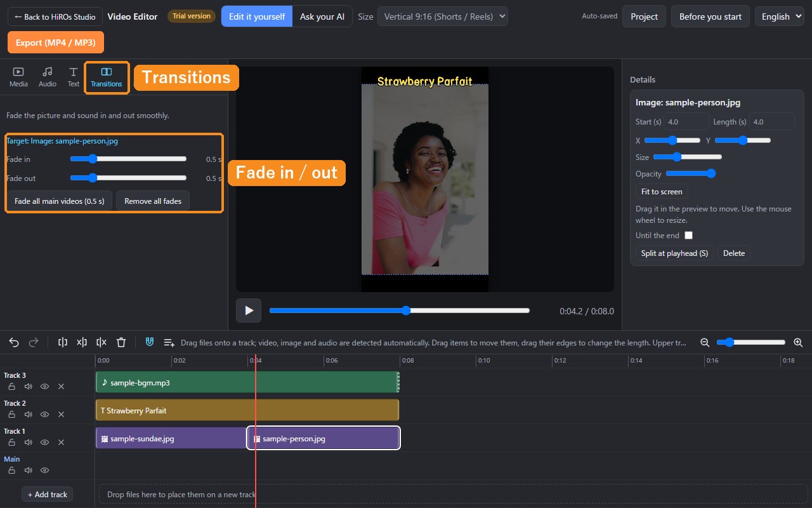
Task: Click the redo arrow icon
Action: (x=34, y=342)
